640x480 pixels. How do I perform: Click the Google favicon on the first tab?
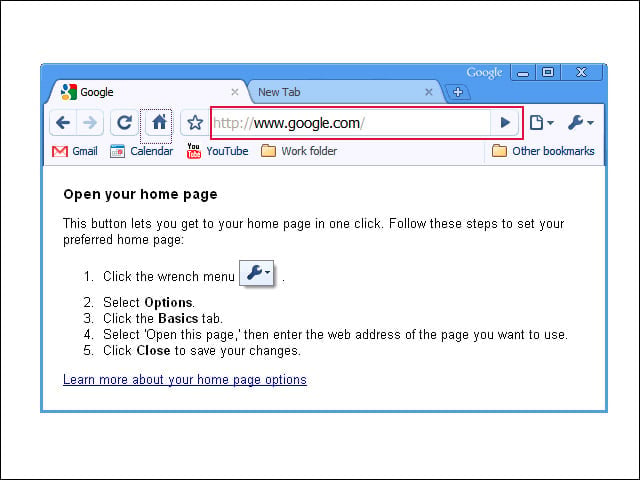tap(69, 92)
